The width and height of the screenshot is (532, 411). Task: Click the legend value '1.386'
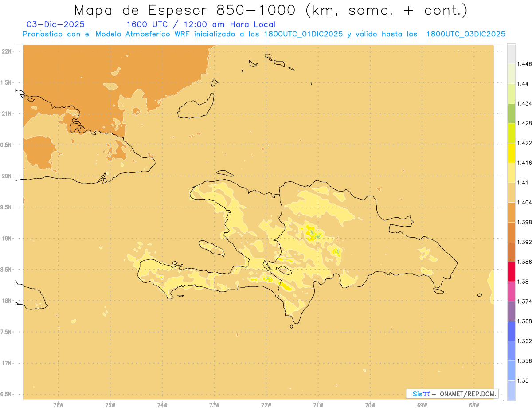(524, 262)
